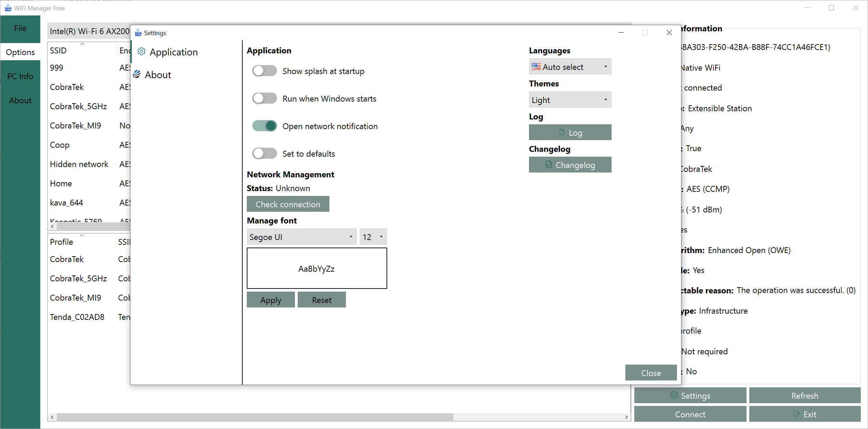Toggle Show splash at startup switch
Image resolution: width=868 pixels, height=429 pixels.
(264, 71)
